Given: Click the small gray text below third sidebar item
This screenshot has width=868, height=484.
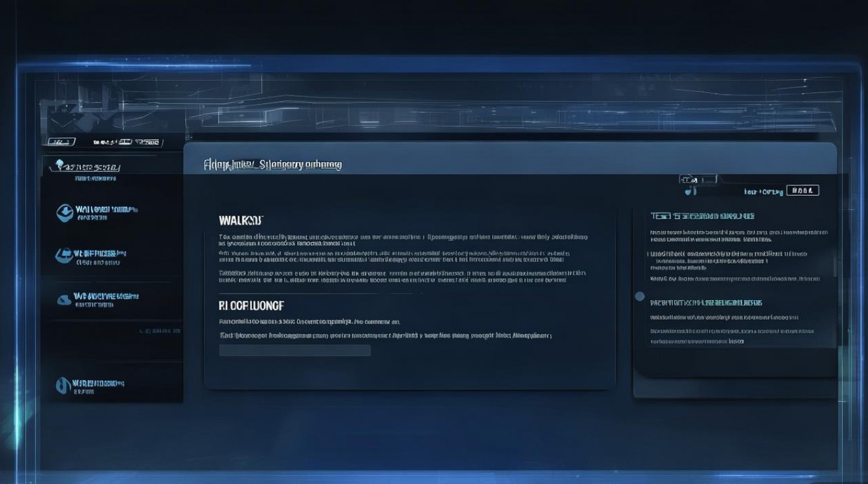Looking at the screenshot, I should [160, 330].
